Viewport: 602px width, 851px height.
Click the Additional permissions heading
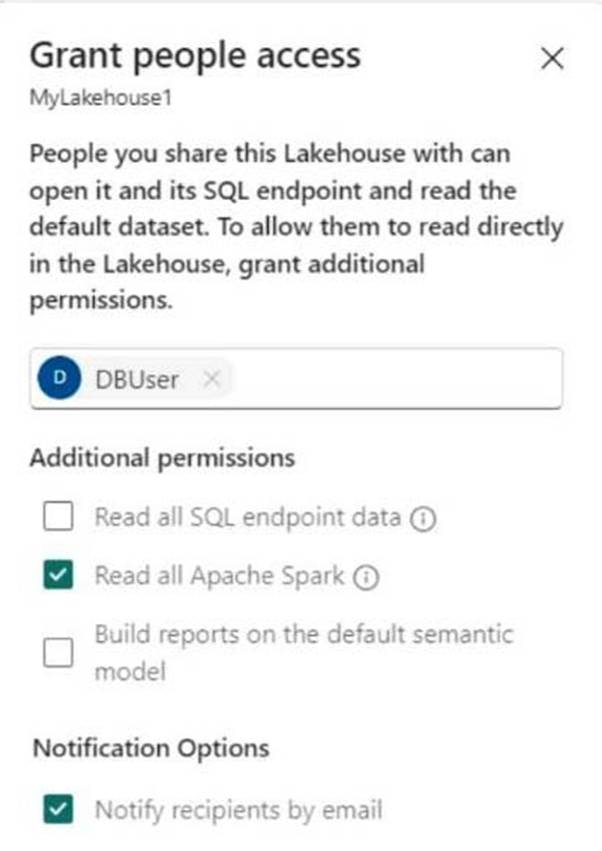162,458
